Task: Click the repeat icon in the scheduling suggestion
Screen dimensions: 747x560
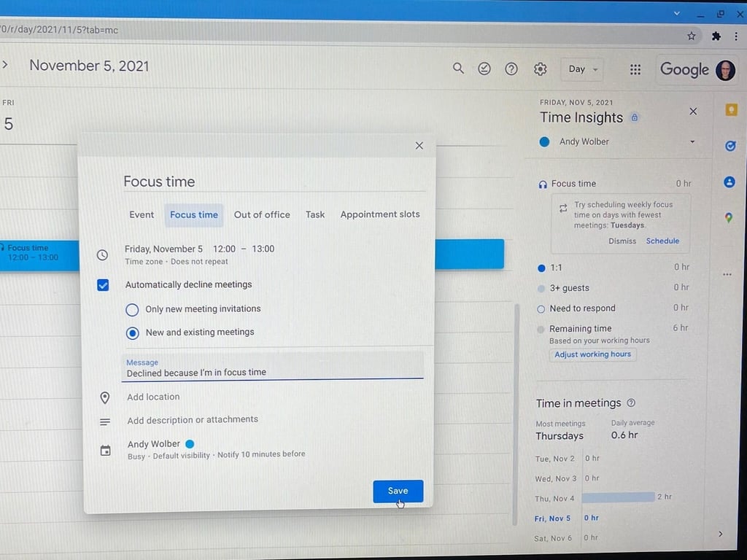Action: pyautogui.click(x=563, y=208)
